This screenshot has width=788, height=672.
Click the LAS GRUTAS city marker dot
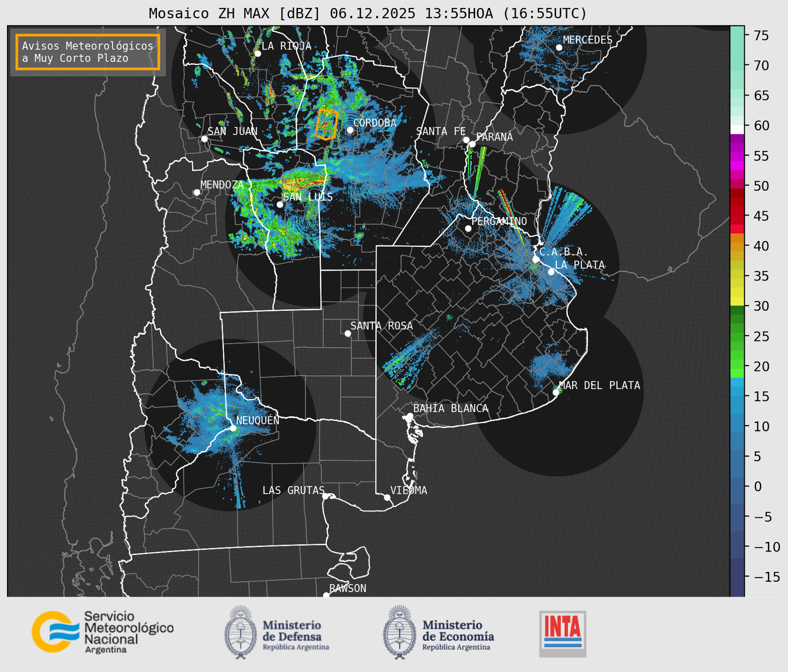(326, 496)
